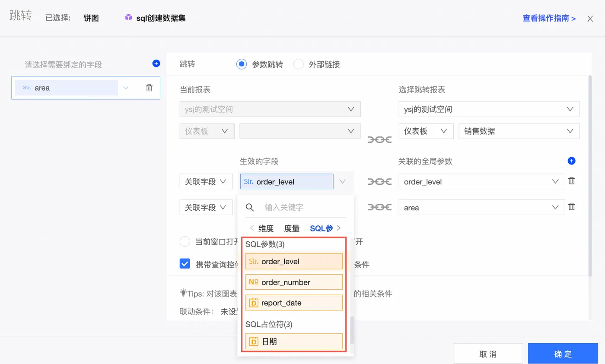Click the link chain icon beside order_level
The width and height of the screenshot is (605, 364).
point(379,182)
